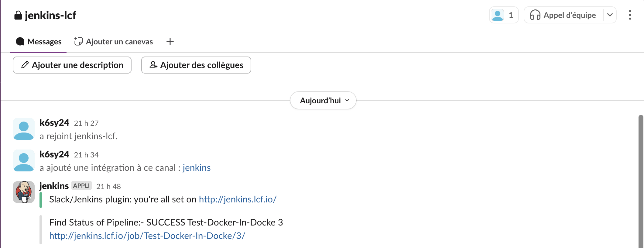Screen dimensions: 644x248
Task: Click k6sy24 avatar on join message
Action: tap(24, 129)
